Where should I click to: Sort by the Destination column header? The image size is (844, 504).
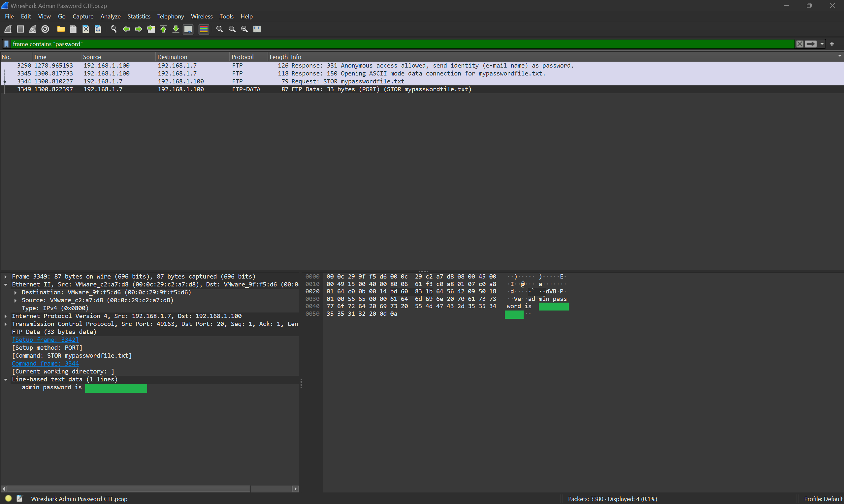[x=193, y=57]
